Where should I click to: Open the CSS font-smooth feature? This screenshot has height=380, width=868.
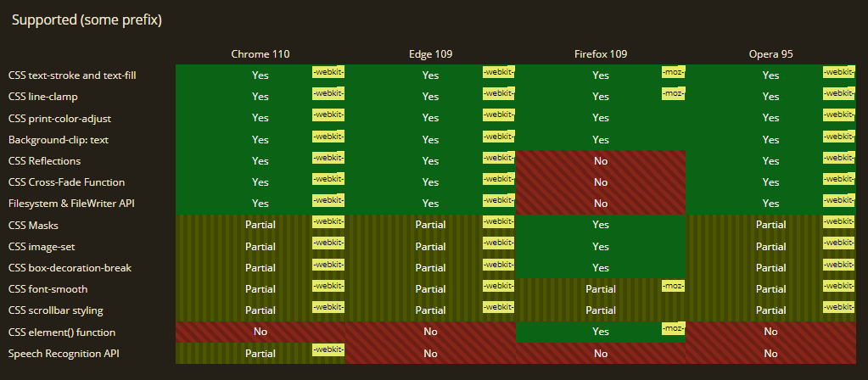pyautogui.click(x=48, y=289)
